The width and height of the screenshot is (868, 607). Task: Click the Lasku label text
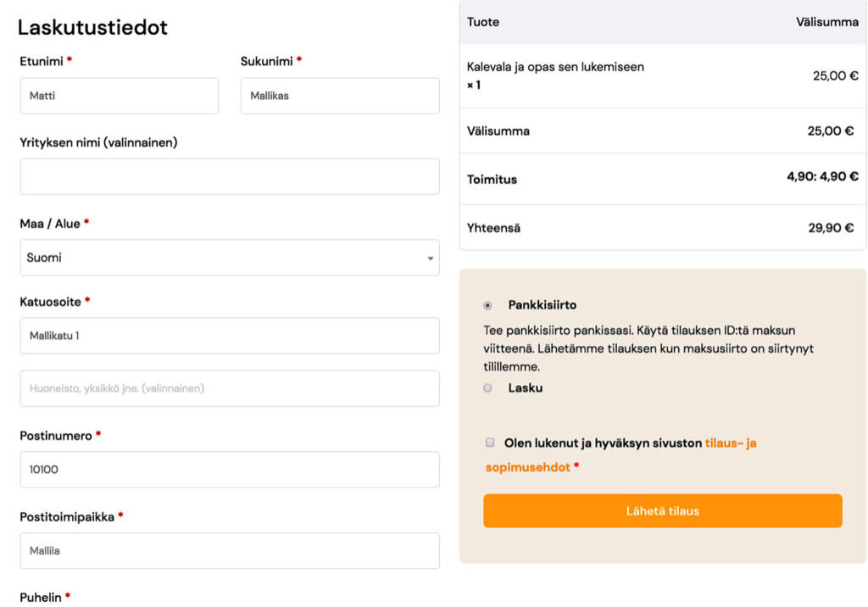click(526, 388)
